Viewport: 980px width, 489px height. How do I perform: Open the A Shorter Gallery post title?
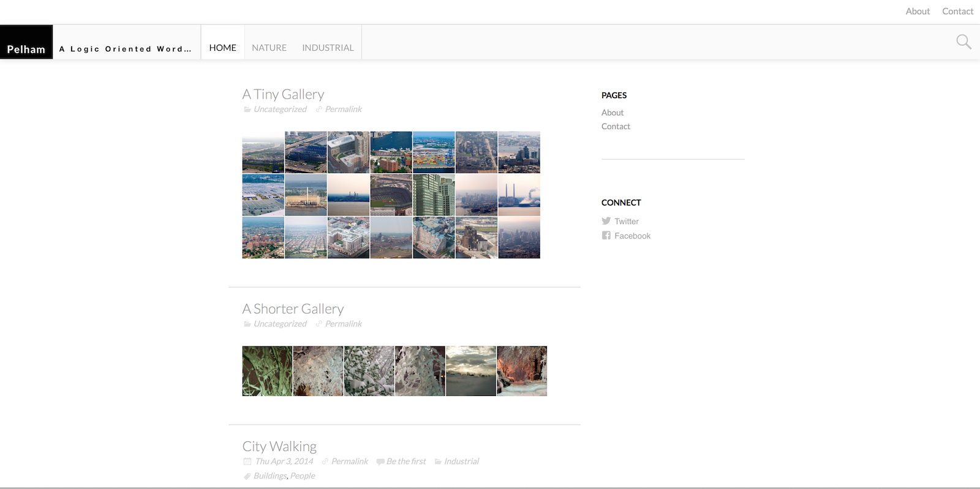click(293, 309)
